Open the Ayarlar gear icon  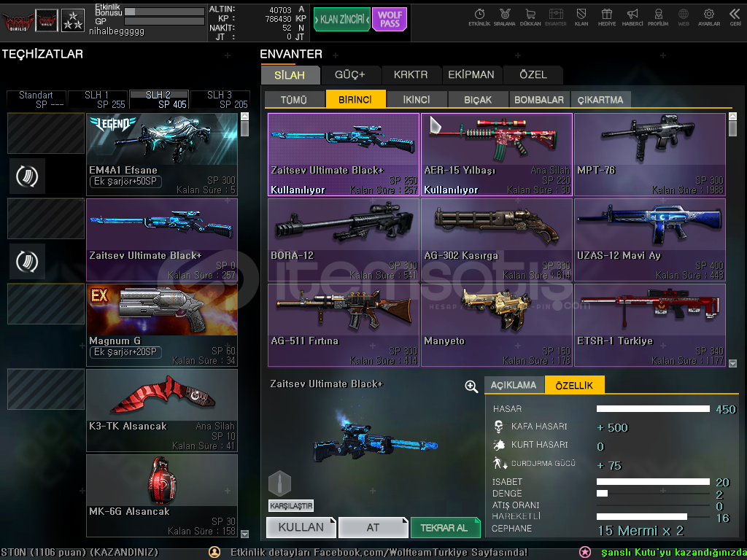coord(709,17)
